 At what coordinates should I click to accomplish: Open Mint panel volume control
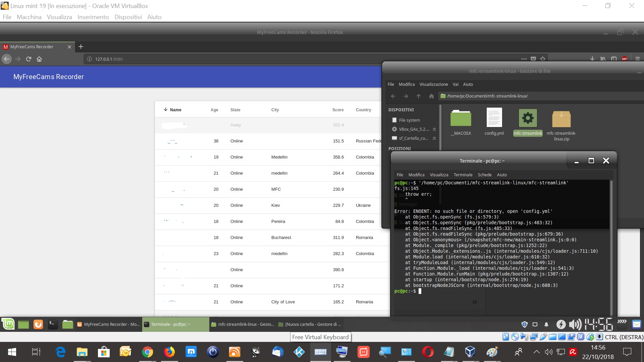coord(575,324)
